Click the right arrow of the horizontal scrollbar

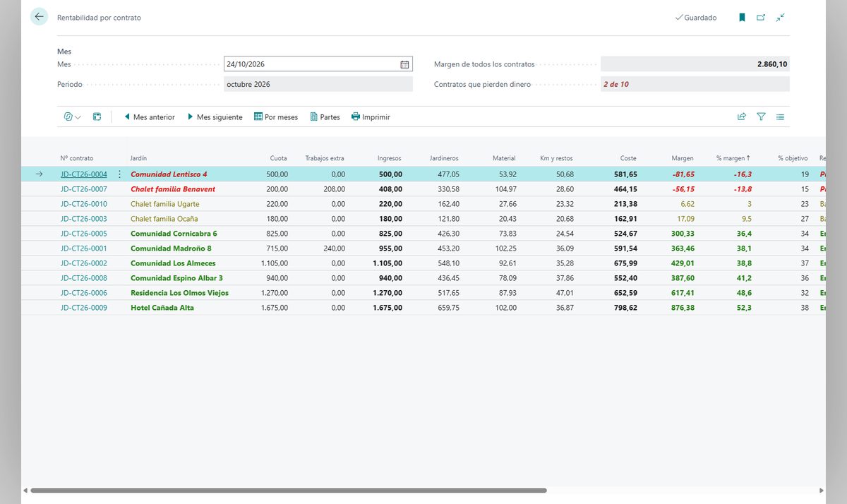821,490
